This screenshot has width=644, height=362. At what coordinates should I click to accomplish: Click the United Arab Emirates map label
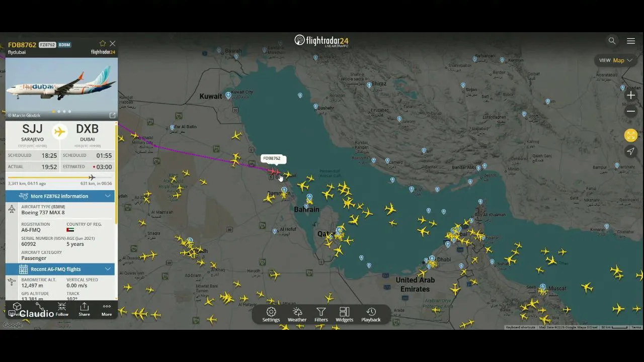coord(415,285)
